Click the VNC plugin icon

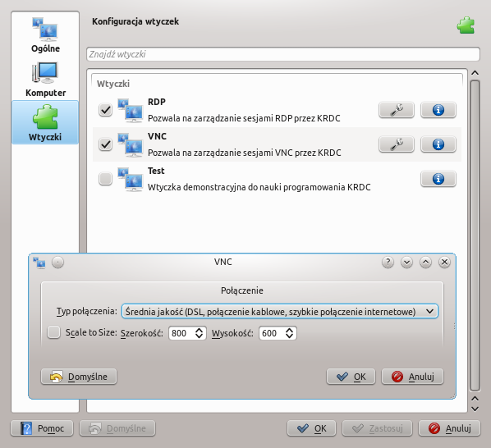coord(131,144)
